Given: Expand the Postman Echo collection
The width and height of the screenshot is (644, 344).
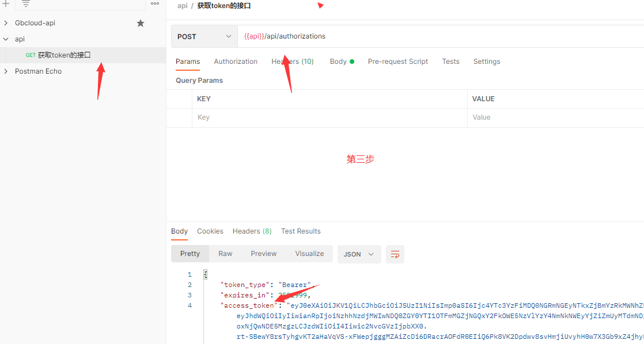Looking at the screenshot, I should point(6,71).
